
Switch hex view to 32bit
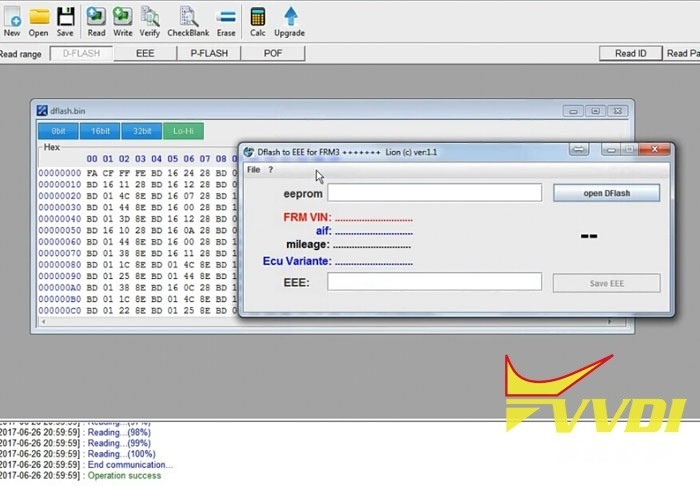pyautogui.click(x=142, y=131)
